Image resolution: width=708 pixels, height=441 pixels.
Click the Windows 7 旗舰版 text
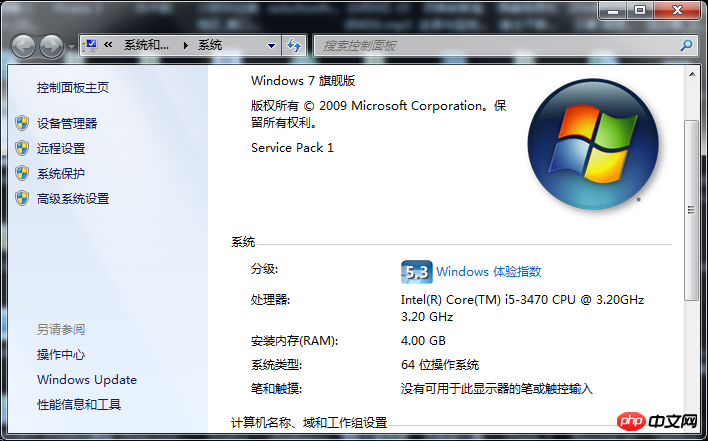(x=303, y=81)
